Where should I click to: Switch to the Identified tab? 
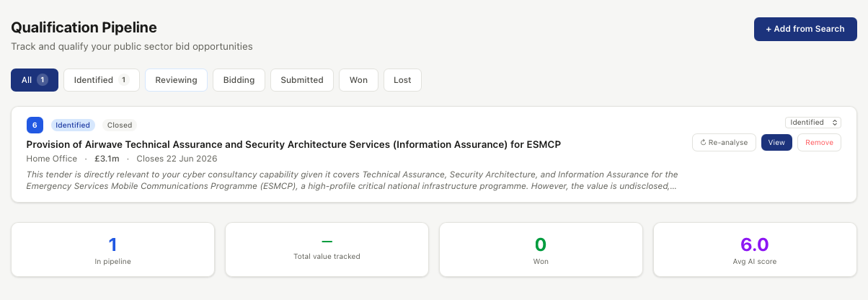pos(102,80)
